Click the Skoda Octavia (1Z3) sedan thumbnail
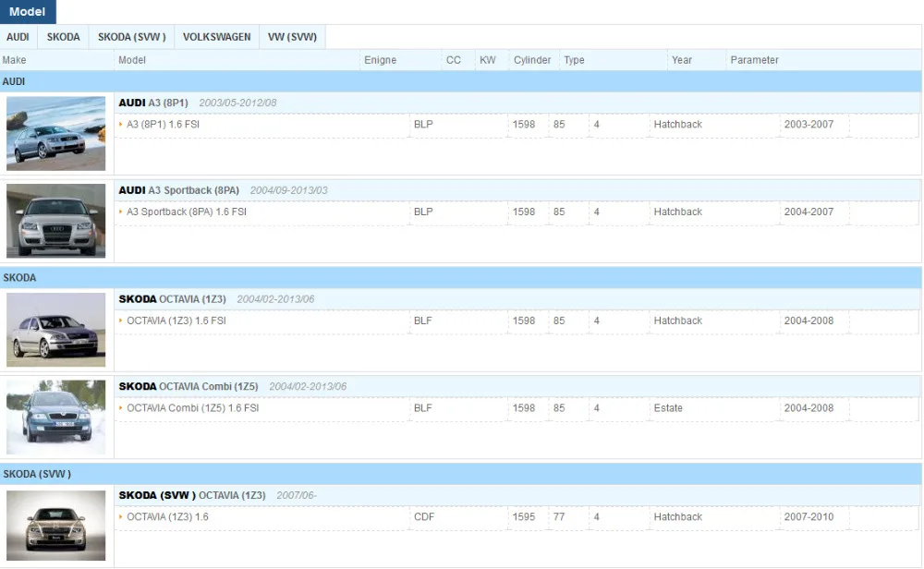This screenshot has height=569, width=924. 56,330
